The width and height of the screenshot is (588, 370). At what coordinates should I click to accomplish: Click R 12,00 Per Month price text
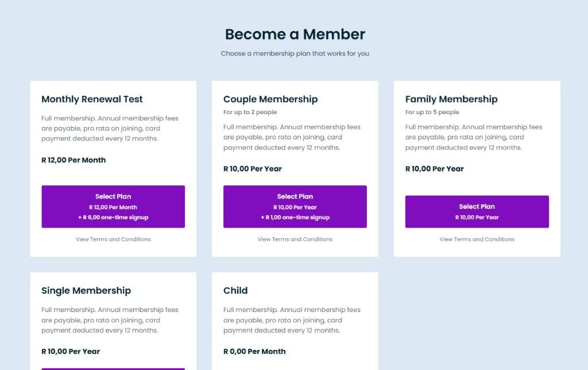(x=73, y=160)
